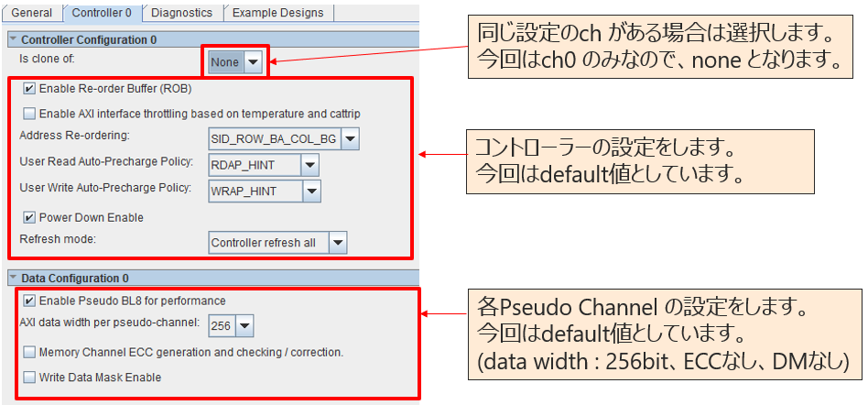
Task: Open AXI data width per pseudo-channel dropdown
Action: (244, 325)
